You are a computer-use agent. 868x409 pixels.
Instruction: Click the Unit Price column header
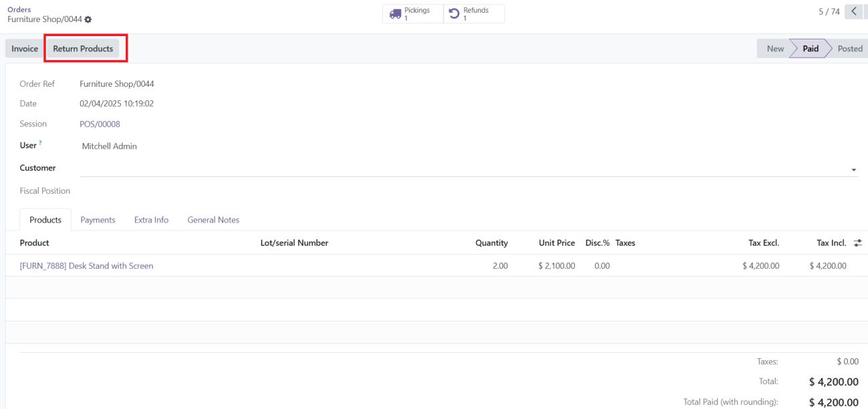[x=557, y=243]
